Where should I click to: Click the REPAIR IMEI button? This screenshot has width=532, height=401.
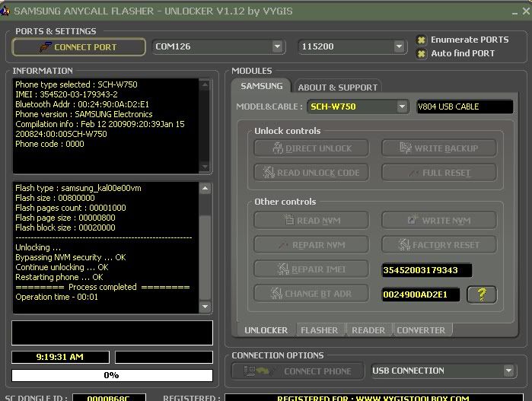point(311,269)
